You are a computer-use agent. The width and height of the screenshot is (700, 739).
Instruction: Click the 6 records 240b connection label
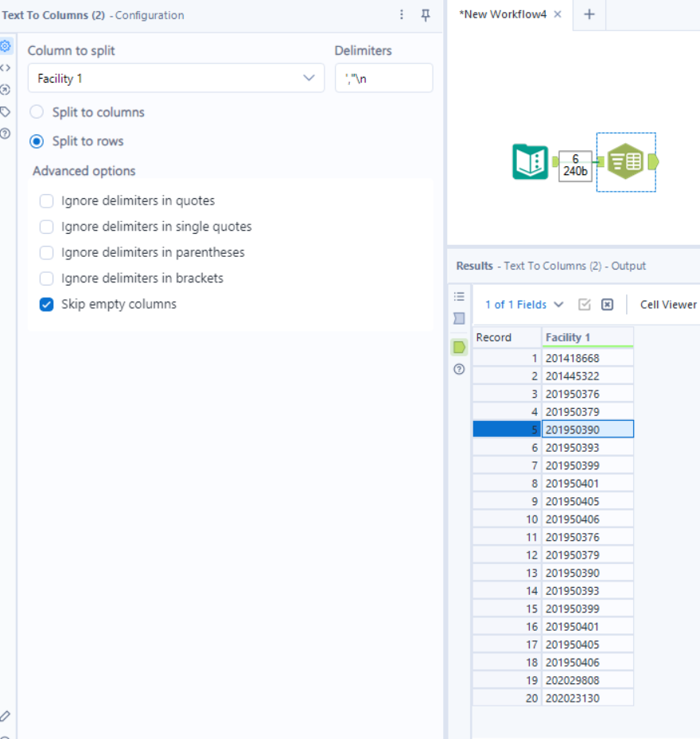point(575,165)
